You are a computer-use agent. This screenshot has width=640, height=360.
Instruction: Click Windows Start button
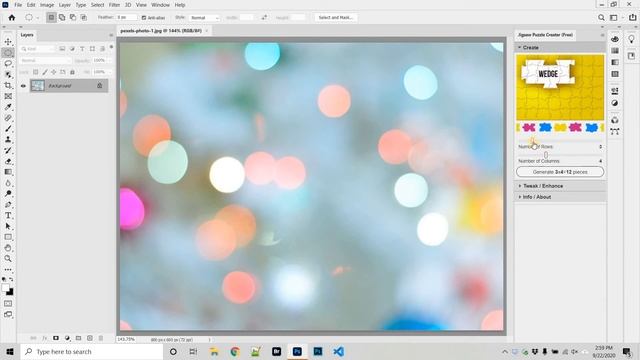click(10, 351)
